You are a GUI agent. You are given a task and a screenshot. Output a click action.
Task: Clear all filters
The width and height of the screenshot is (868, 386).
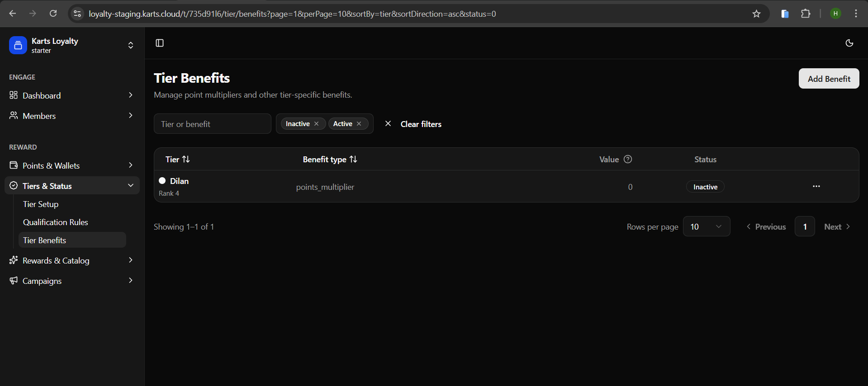413,124
